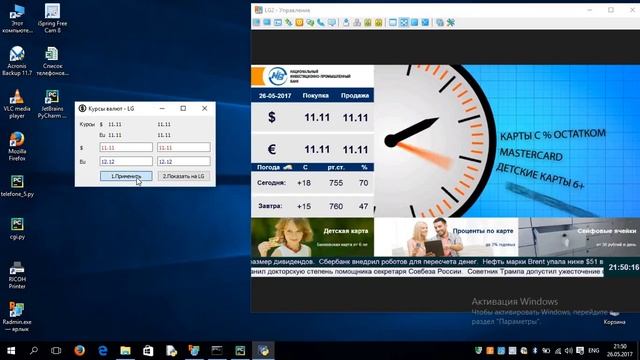Maximize the Курсы валют - LG window
This screenshot has height=360, width=640.
(x=183, y=109)
